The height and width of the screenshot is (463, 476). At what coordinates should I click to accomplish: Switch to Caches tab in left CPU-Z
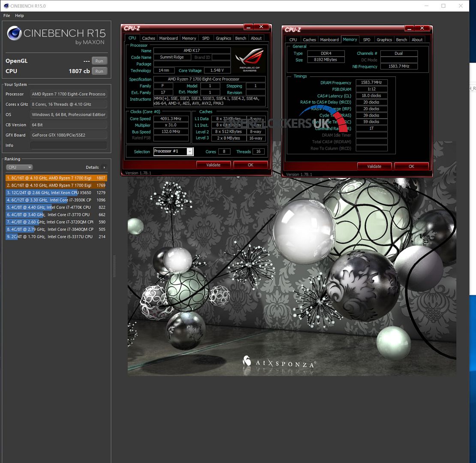pyautogui.click(x=148, y=38)
